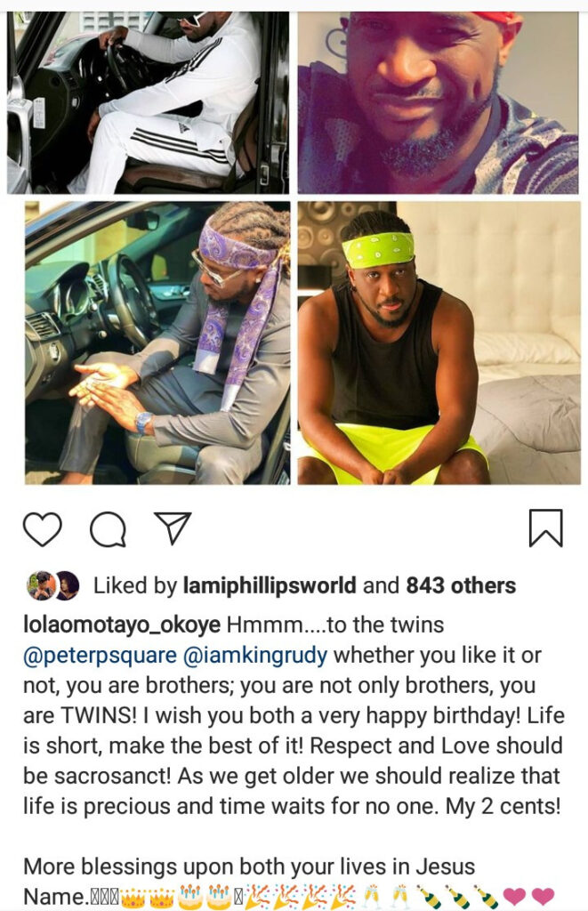
Task: Tap the champagne bottle emojis in caption
Action: coord(458,897)
